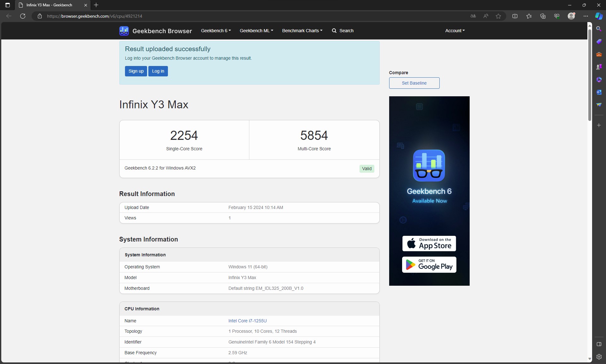
Task: Open sidebar settings gear
Action: click(x=599, y=357)
